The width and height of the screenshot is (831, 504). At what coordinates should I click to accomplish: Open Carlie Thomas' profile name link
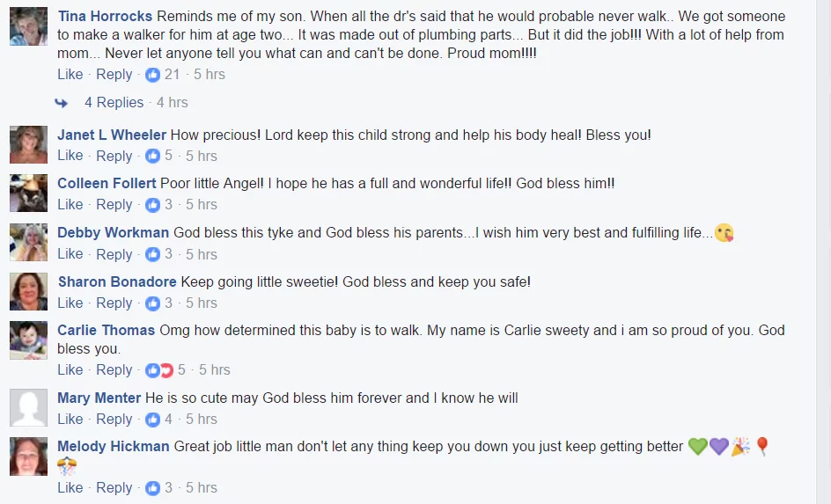tap(106, 331)
